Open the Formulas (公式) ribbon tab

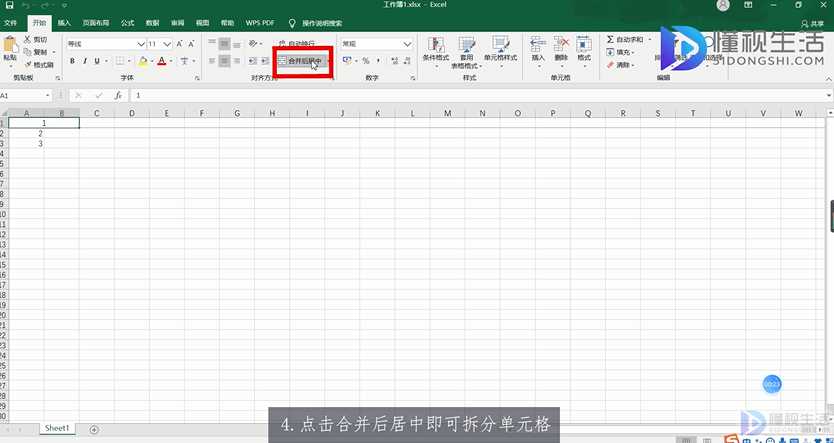[127, 21]
